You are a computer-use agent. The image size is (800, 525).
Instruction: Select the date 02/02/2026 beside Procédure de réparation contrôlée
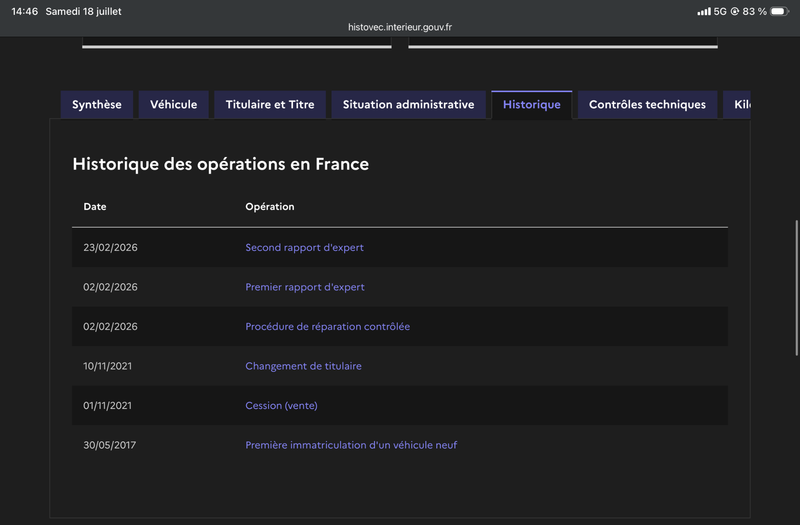(110, 327)
